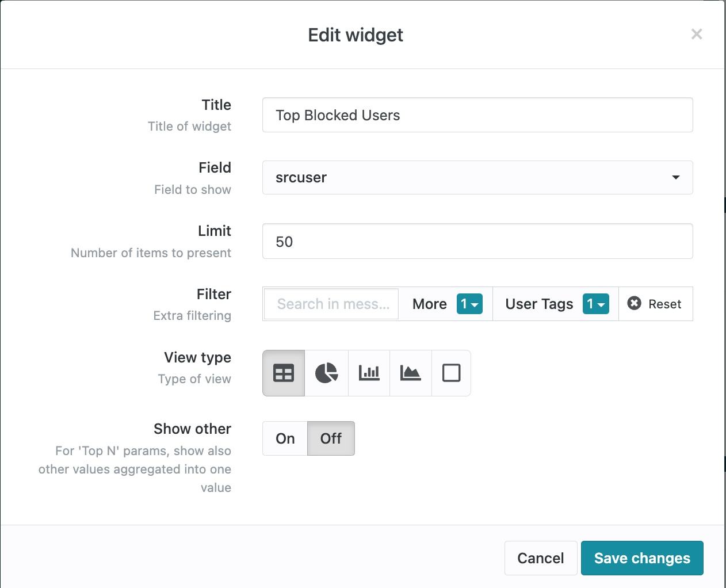This screenshot has height=588, width=726.
Task: Enable Show other by clicking On
Action: coord(284,438)
